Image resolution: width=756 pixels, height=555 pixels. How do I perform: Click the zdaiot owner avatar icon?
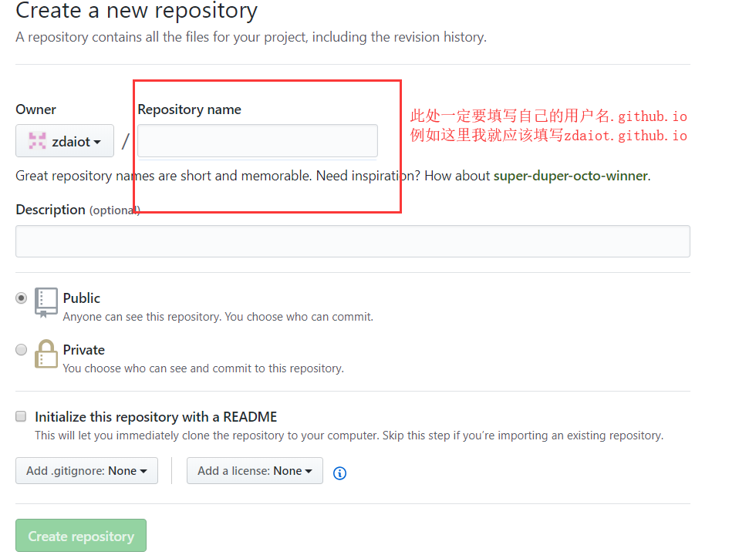pyautogui.click(x=37, y=141)
